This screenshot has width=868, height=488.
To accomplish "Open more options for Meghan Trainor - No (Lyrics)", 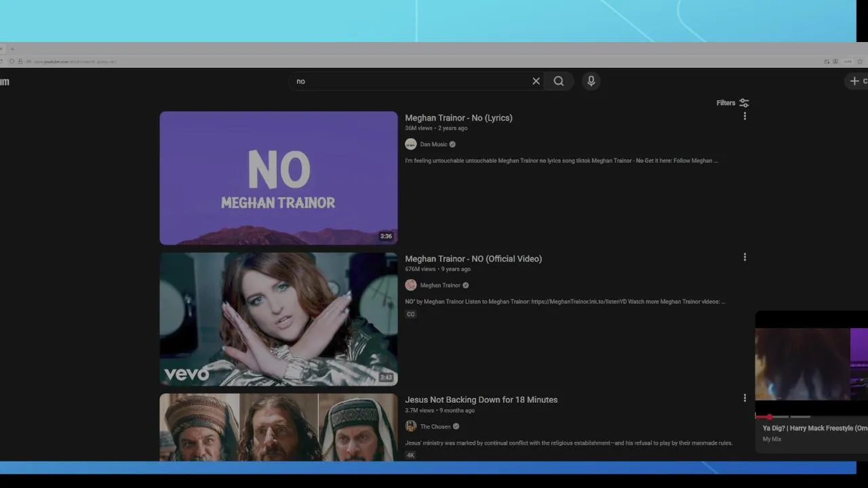I will pyautogui.click(x=745, y=117).
